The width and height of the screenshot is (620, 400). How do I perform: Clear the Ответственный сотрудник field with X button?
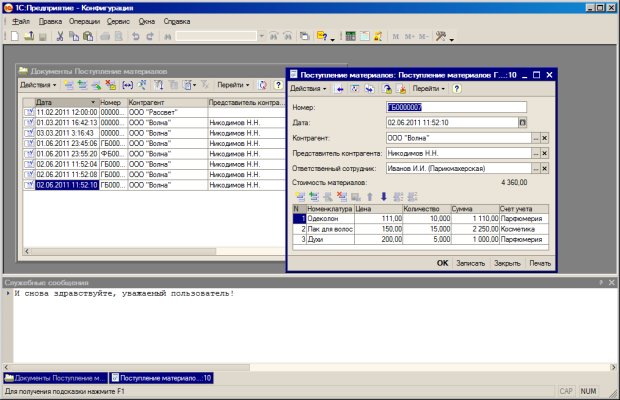point(545,168)
